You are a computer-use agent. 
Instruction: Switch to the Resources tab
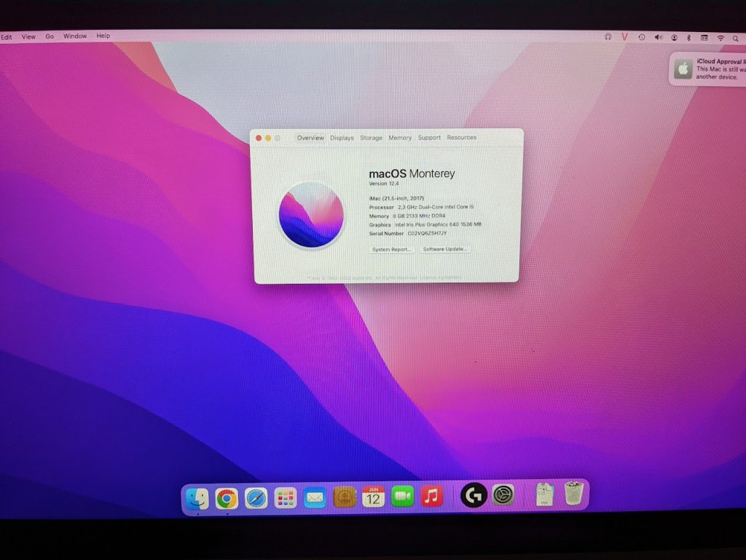[x=461, y=138]
